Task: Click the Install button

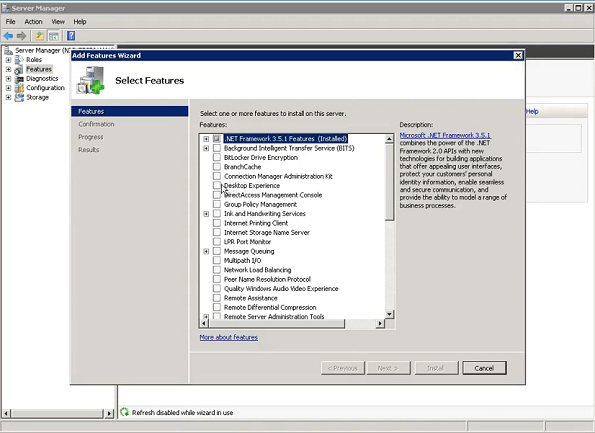Action: pos(436,368)
